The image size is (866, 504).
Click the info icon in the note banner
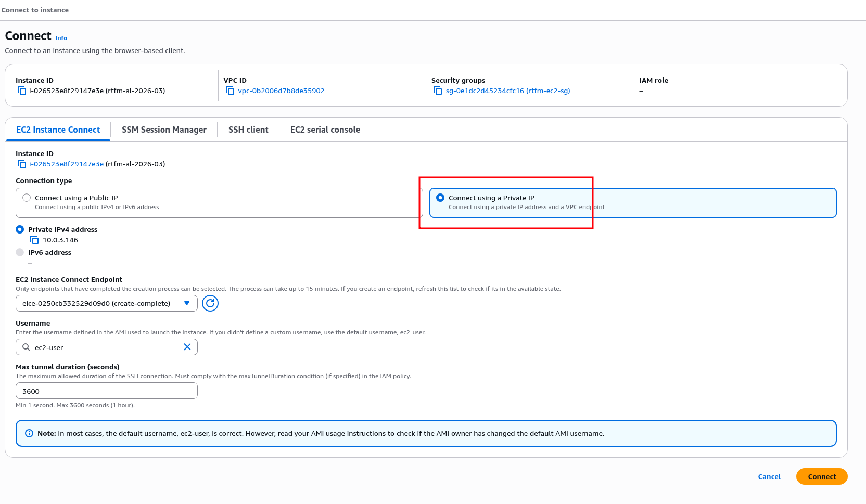click(29, 433)
